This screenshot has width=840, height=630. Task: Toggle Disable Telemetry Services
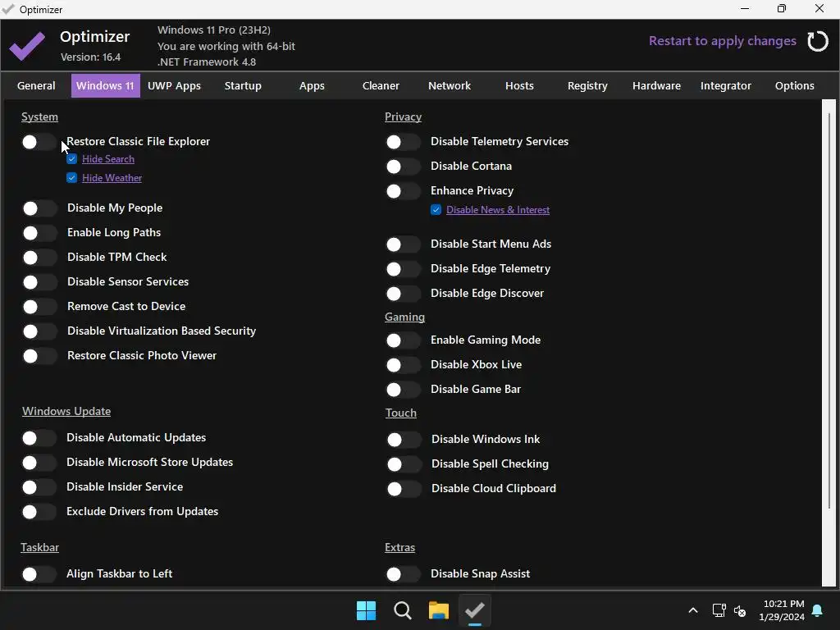(x=403, y=142)
